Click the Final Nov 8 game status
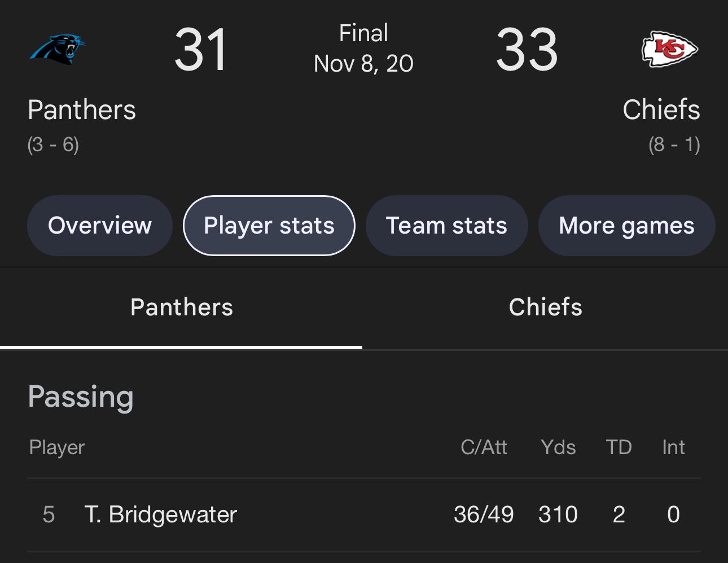The height and width of the screenshot is (563, 728). [x=364, y=49]
